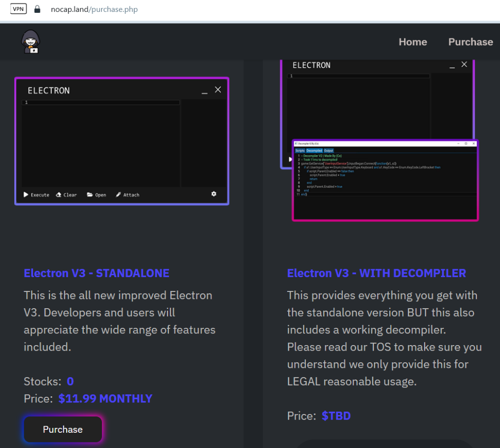Open the Electron V3 - STANDALONE title link
The height and width of the screenshot is (448, 500).
point(97,273)
